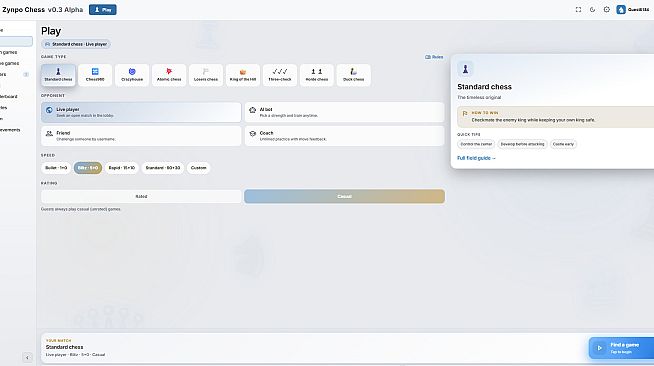Click the Guests always play casual note
Screen dimensions: 654x366
[81, 209]
